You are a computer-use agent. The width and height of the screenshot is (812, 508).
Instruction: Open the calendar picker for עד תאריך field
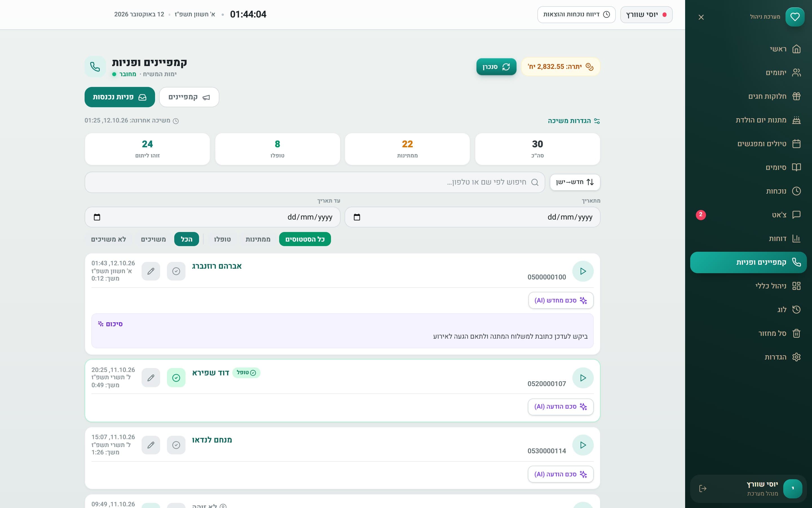pos(97,217)
